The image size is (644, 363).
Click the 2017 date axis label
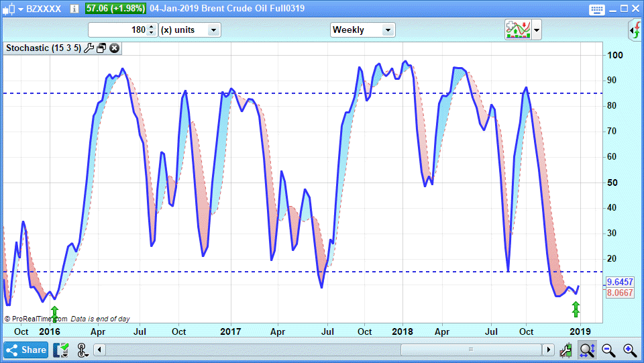point(230,331)
